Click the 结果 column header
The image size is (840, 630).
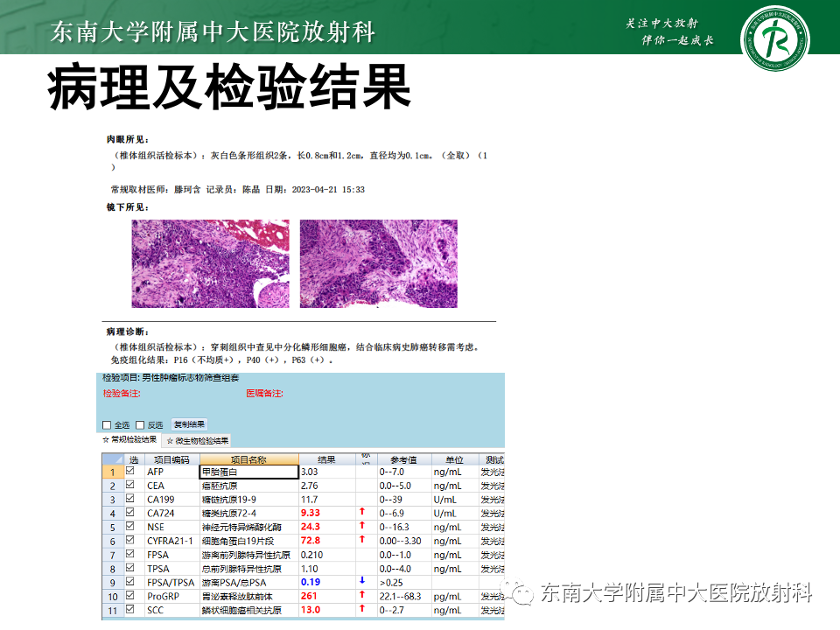[327, 459]
